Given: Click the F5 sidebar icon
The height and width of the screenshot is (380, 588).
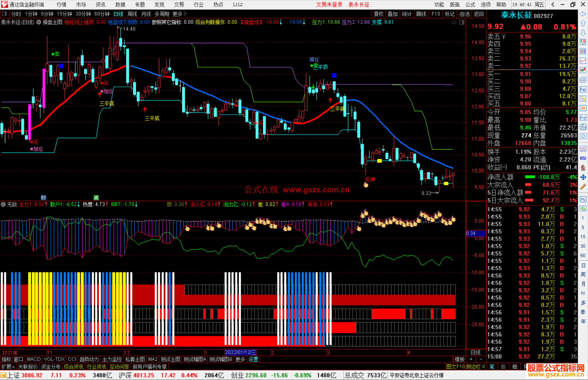Looking at the screenshot, I should (583, 199).
